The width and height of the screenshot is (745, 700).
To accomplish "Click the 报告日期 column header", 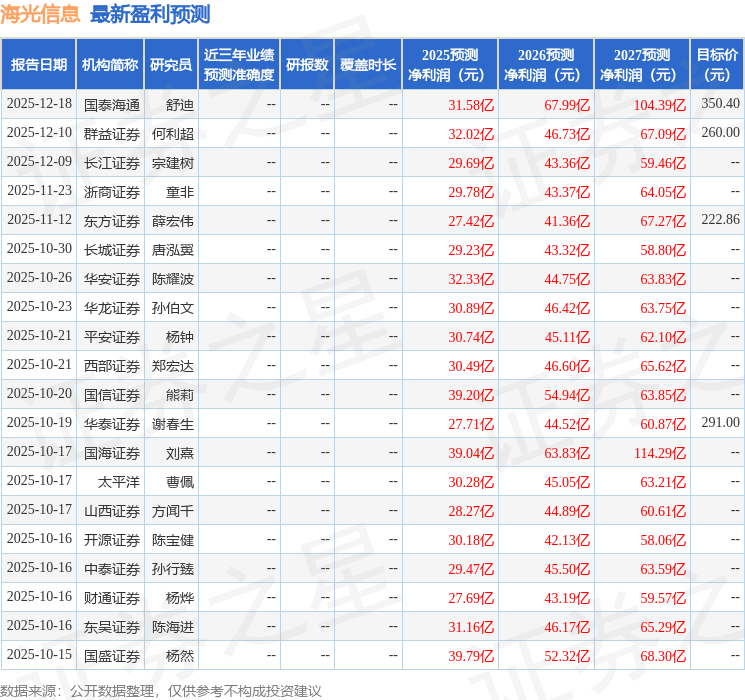I will (x=38, y=65).
